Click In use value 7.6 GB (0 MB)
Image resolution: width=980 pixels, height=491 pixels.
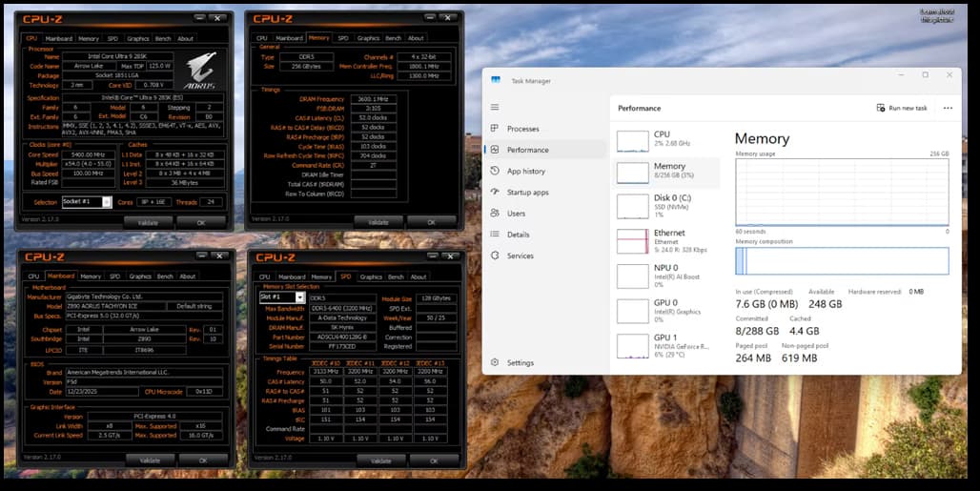766,304
